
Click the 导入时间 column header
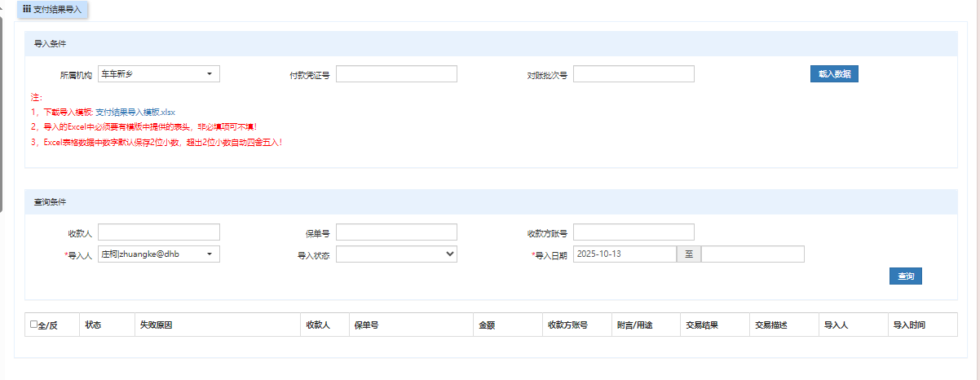tap(922, 325)
